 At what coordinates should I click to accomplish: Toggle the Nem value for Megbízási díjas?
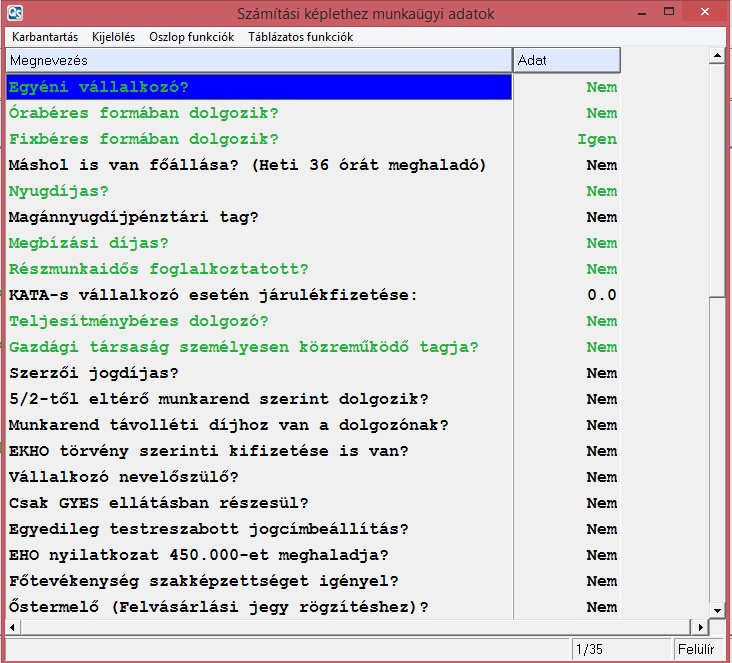601,243
